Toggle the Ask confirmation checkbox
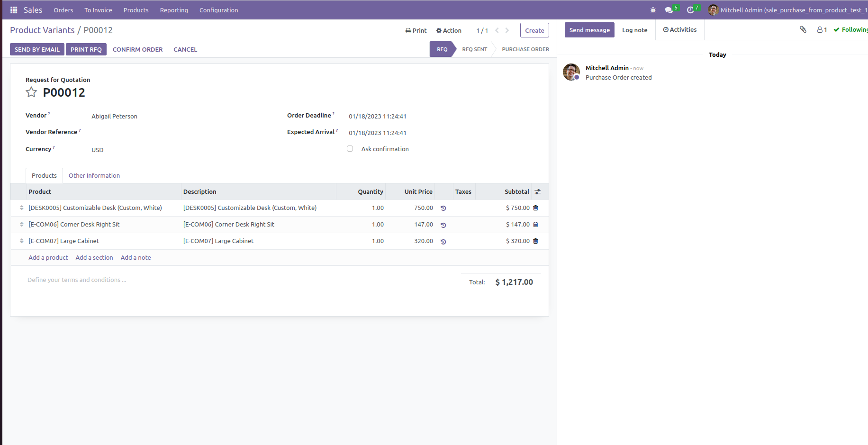 [350, 149]
